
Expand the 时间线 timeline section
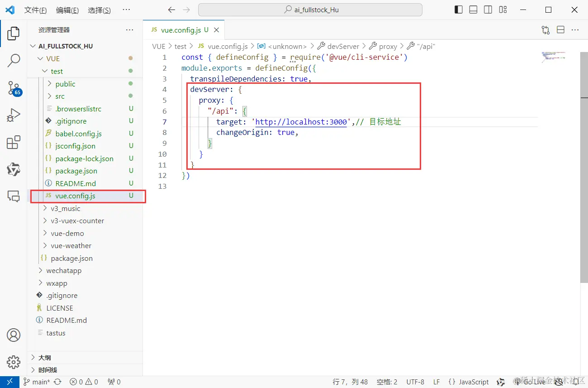[x=85, y=370]
